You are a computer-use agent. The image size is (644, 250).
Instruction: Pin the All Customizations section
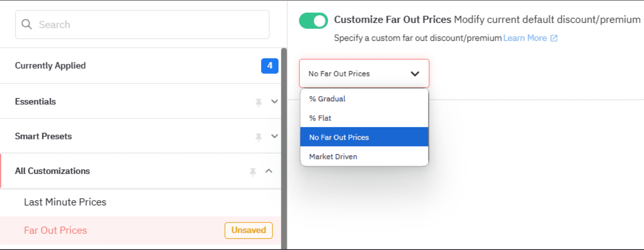click(253, 171)
